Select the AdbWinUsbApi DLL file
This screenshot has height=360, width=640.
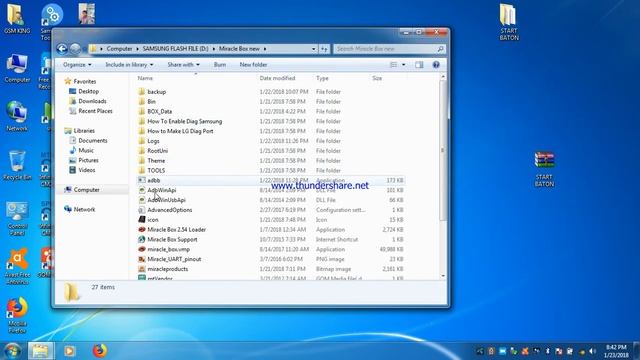coord(166,200)
